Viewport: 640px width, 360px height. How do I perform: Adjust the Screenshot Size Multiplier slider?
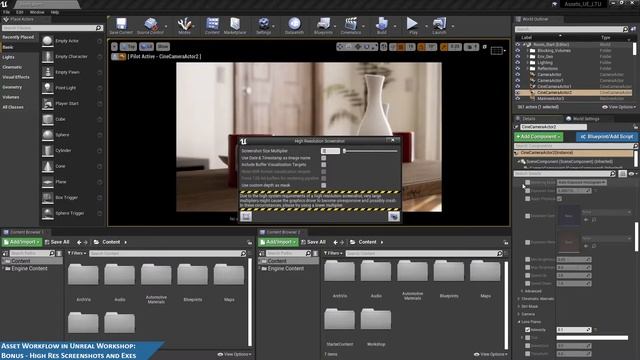[x=371, y=151]
